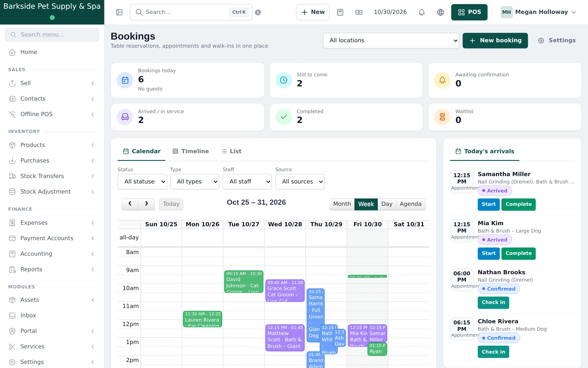Open the POS button
This screenshot has height=368, width=588.
469,12
